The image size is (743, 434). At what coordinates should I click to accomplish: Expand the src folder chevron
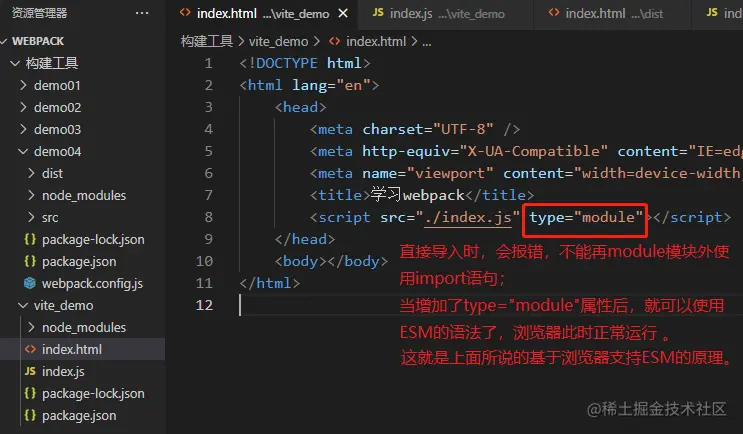pyautogui.click(x=31, y=217)
